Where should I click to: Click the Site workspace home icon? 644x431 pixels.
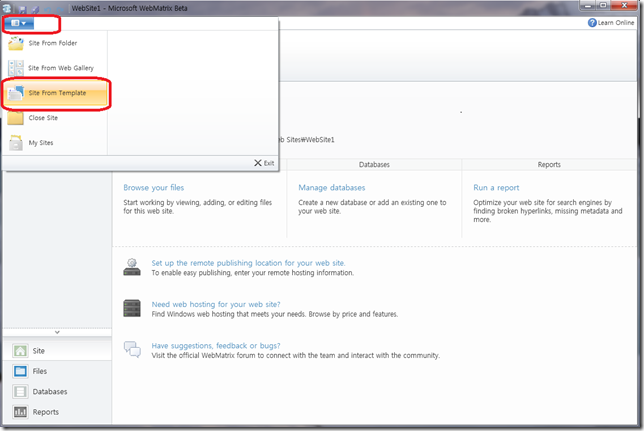[x=20, y=351]
